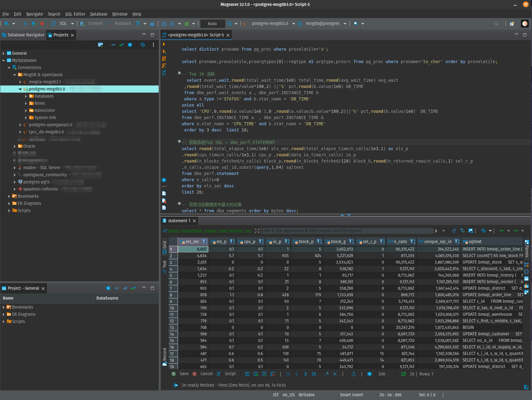
Task: Go to last row using navigation icon
Action: coord(314,374)
